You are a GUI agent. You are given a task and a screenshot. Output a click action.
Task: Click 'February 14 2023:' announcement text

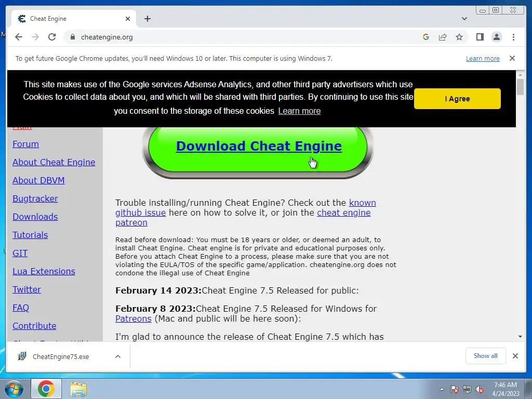158,291
